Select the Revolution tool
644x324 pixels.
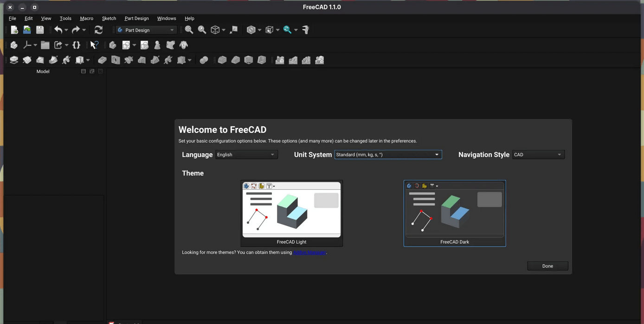(27, 60)
